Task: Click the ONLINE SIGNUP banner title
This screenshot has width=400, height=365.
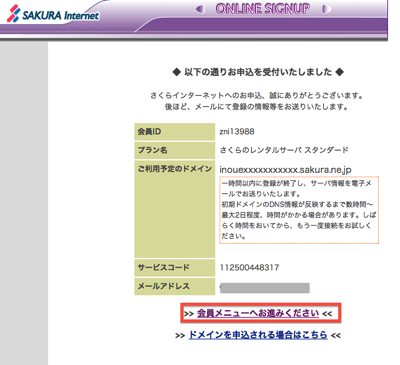Action: 263,9
